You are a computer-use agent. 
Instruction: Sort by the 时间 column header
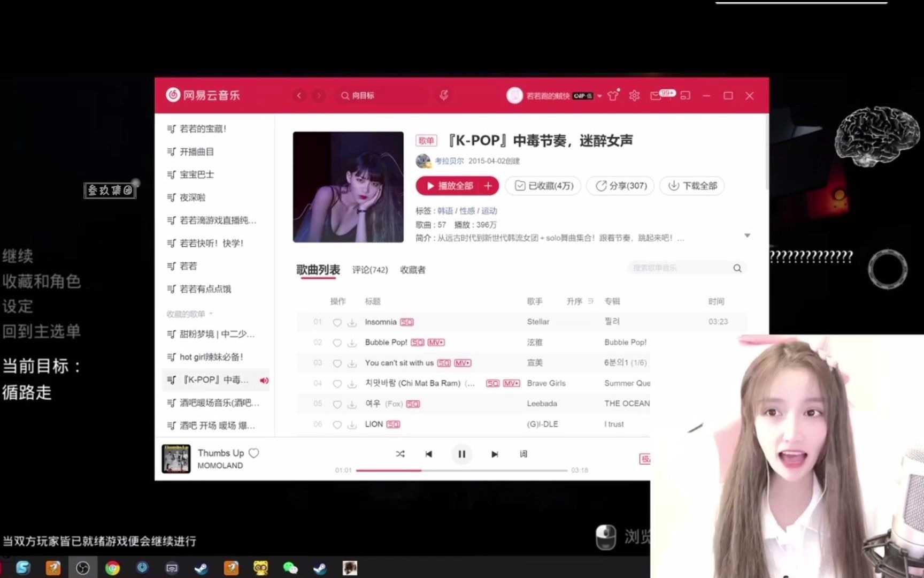point(716,301)
